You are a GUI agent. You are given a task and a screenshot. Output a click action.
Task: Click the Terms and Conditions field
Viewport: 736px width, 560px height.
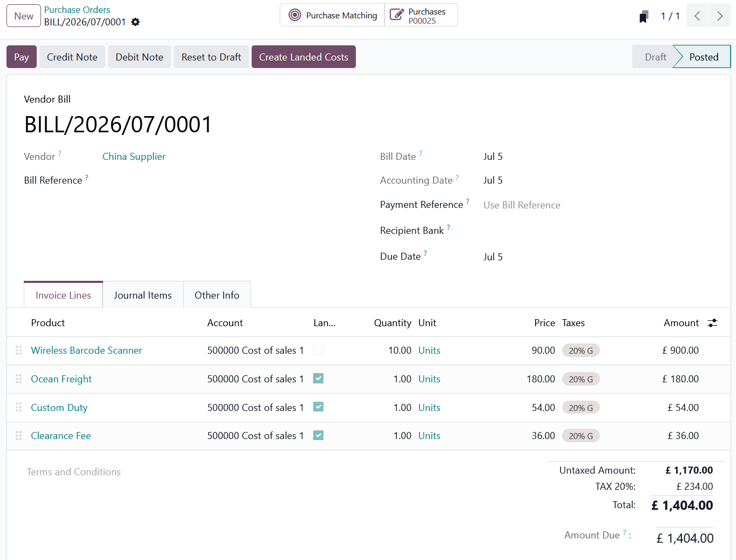tap(74, 472)
